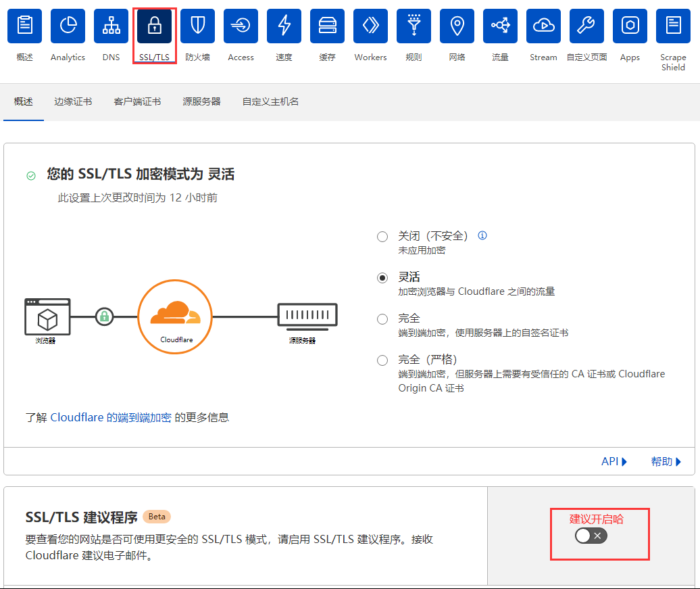Expand the API section

pyautogui.click(x=614, y=461)
